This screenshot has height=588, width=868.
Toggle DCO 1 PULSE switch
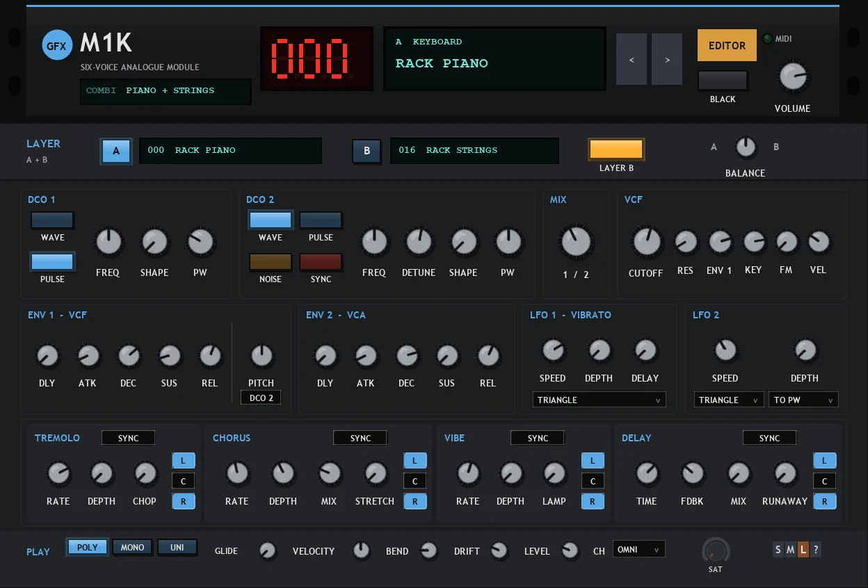coord(52,262)
